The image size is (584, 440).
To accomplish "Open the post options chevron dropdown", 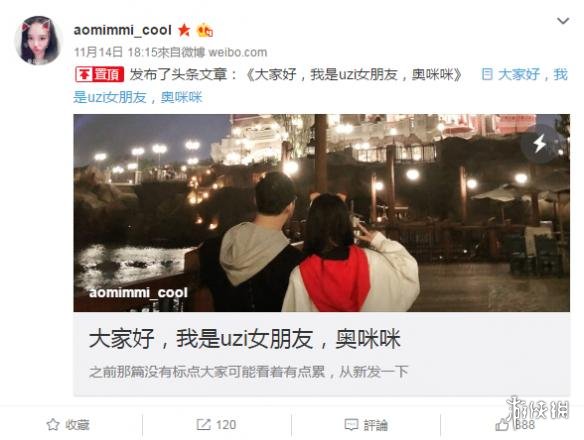I will [x=563, y=21].
